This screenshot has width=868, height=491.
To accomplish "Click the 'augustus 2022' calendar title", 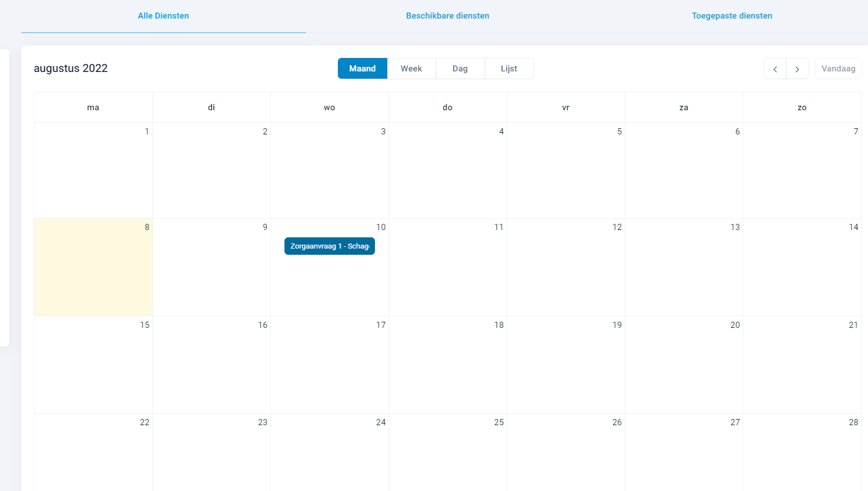I will [x=71, y=69].
